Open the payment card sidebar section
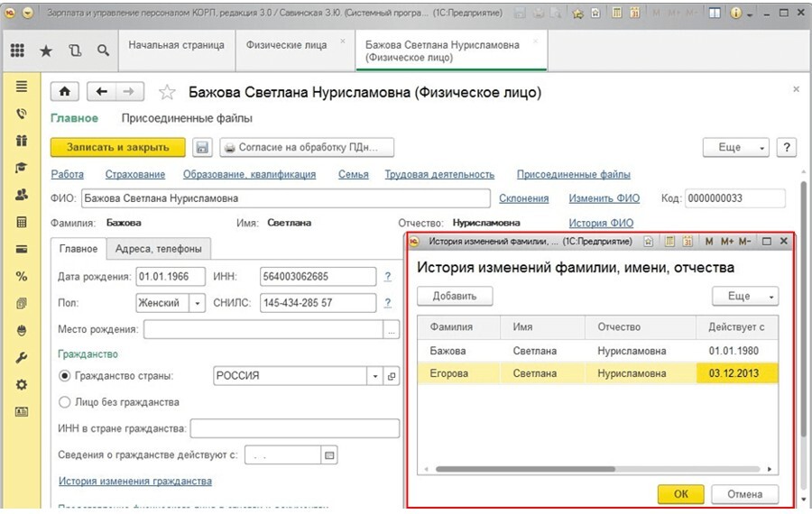Viewport: 812px width, 514px height. click(x=22, y=249)
